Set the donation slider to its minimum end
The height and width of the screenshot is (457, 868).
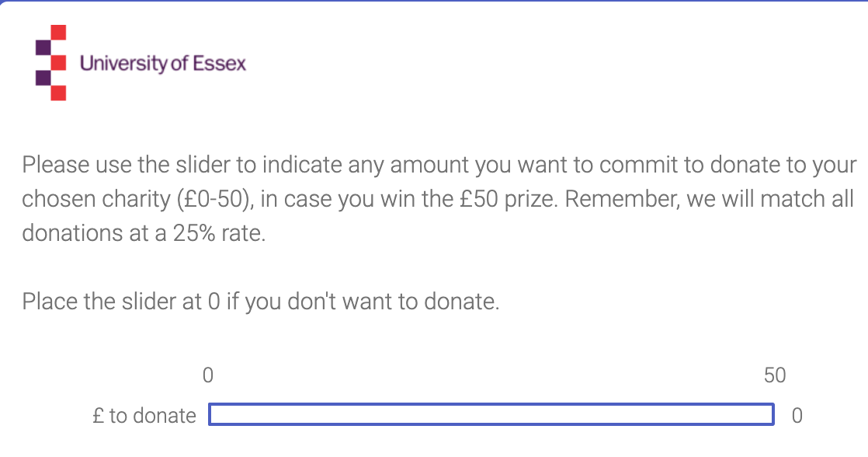pyautogui.click(x=210, y=414)
